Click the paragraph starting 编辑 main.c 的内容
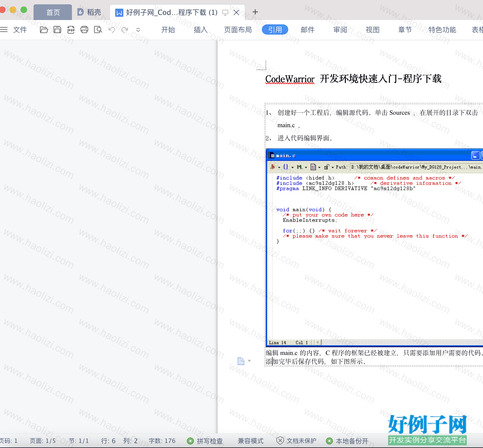 coord(374,353)
